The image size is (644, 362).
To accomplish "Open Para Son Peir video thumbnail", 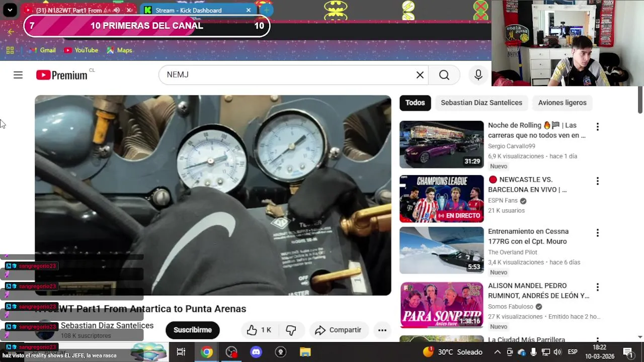I will 442,305.
